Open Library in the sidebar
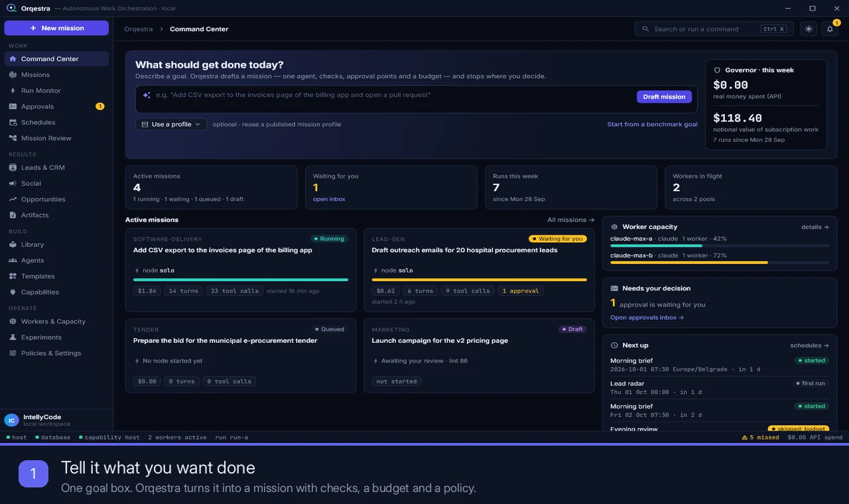Viewport: 849px width, 504px height. point(56,245)
